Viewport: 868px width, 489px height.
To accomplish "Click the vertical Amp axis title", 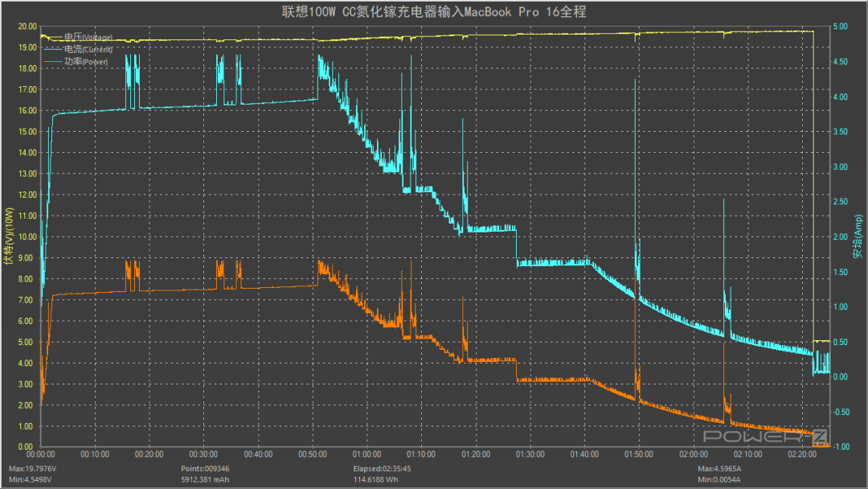I will (858, 236).
